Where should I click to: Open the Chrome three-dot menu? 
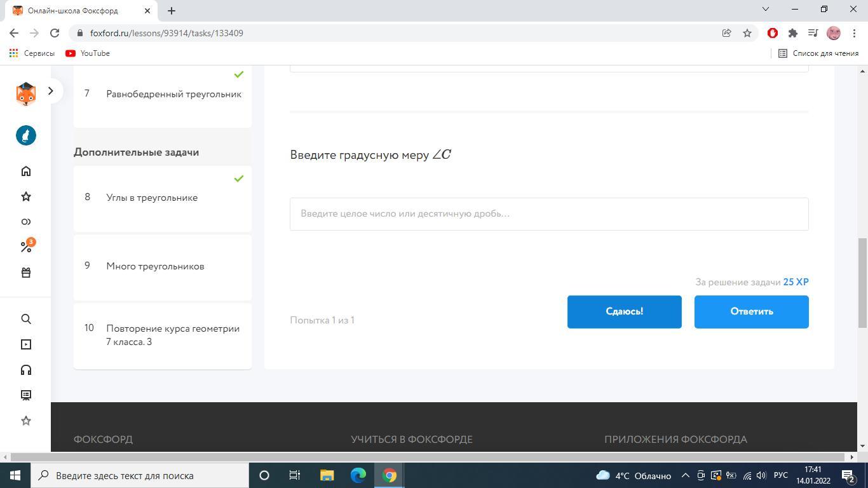click(x=854, y=33)
